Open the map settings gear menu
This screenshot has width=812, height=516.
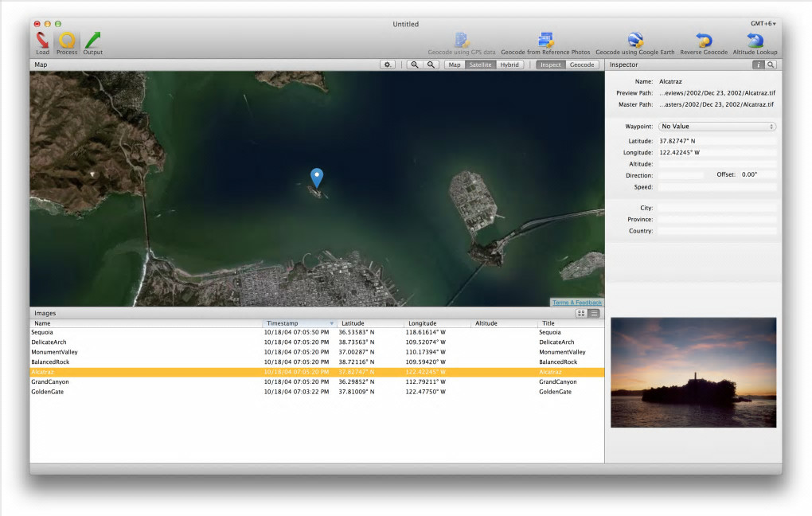(388, 64)
